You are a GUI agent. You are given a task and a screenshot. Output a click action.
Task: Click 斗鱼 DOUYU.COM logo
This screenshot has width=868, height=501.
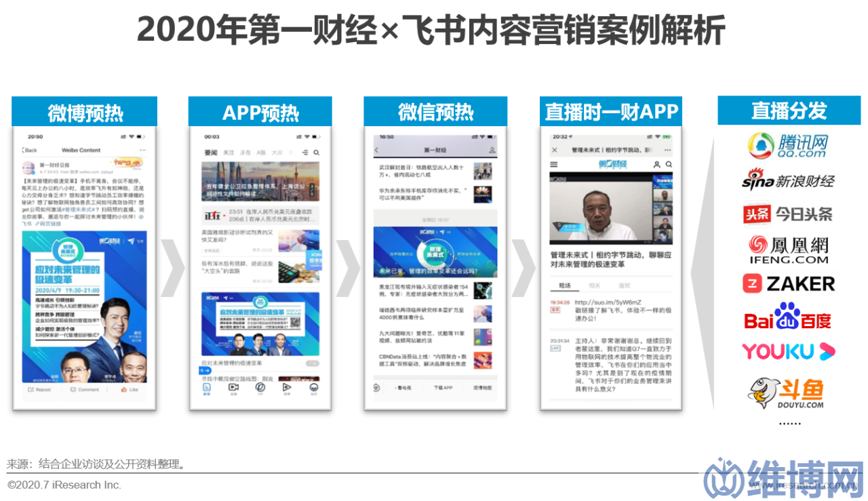click(x=786, y=393)
